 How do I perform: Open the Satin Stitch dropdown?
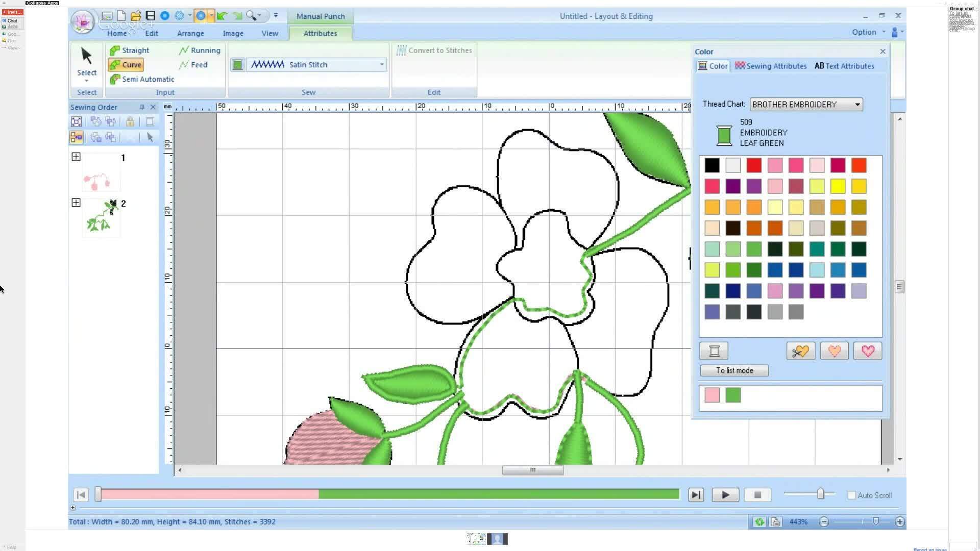click(382, 65)
